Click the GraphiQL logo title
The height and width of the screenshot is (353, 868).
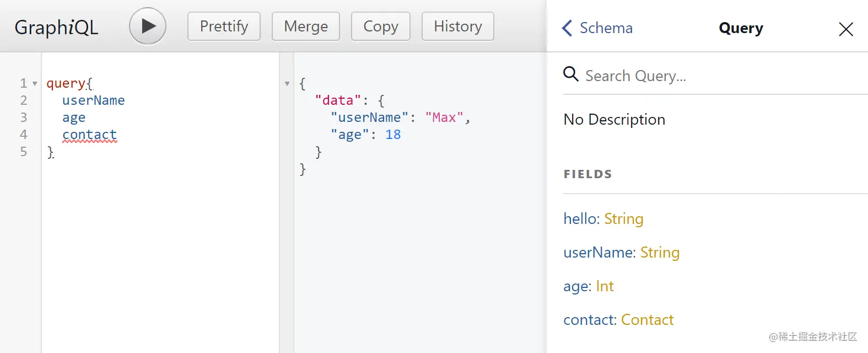tap(56, 27)
